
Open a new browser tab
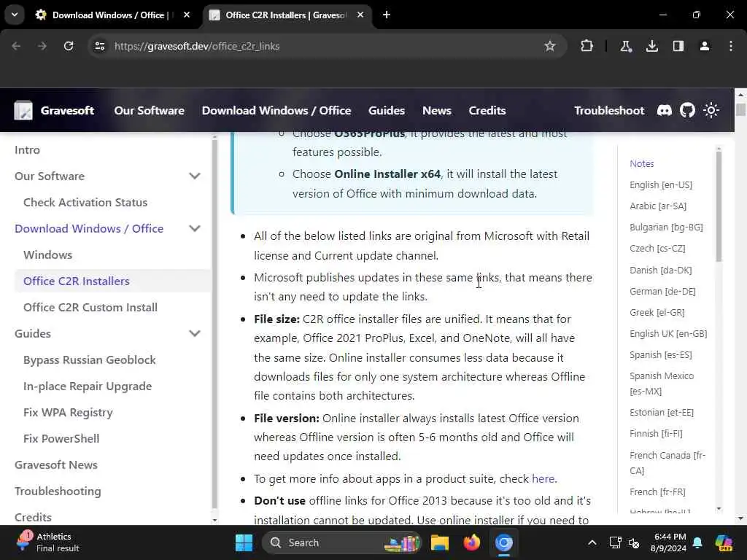387,15
